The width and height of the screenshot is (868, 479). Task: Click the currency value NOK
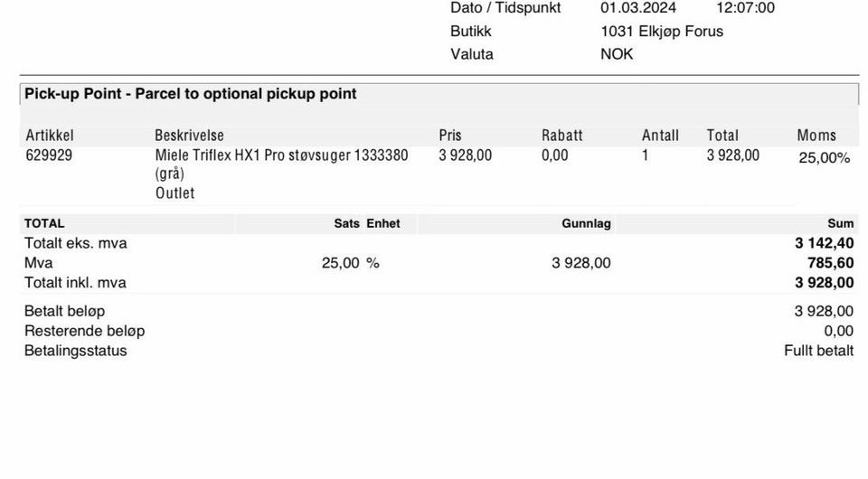[x=617, y=54]
